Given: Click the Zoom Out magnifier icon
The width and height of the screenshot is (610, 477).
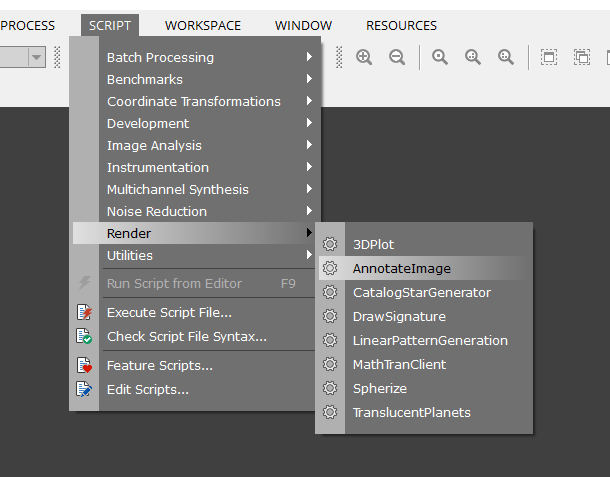Looking at the screenshot, I should point(397,58).
